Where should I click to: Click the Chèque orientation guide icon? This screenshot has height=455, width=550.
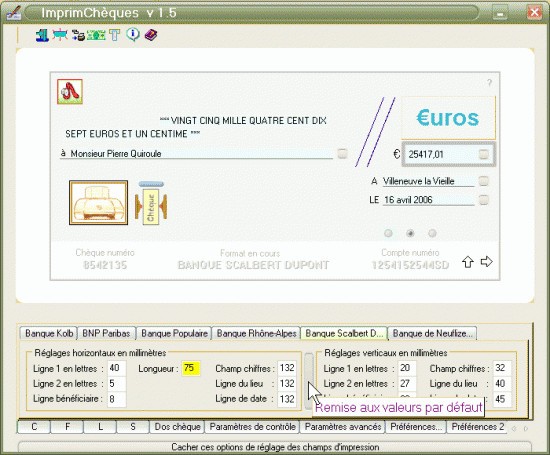click(x=151, y=203)
